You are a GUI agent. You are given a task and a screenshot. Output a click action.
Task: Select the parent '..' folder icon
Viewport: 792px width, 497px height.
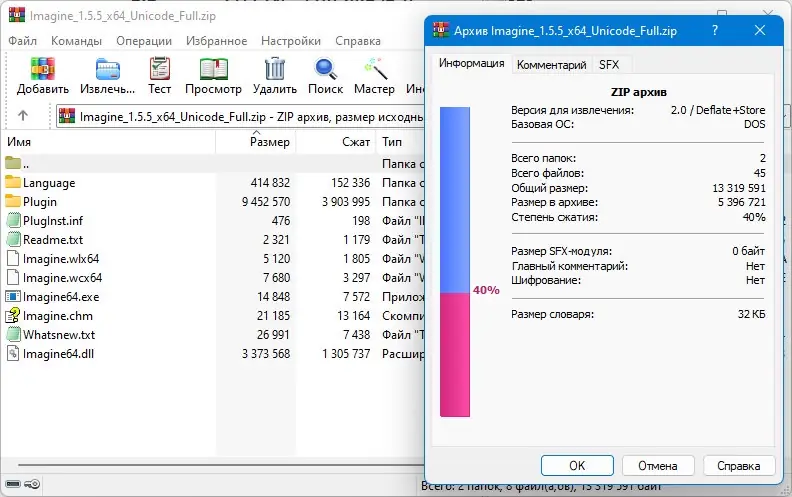pyautogui.click(x=13, y=163)
